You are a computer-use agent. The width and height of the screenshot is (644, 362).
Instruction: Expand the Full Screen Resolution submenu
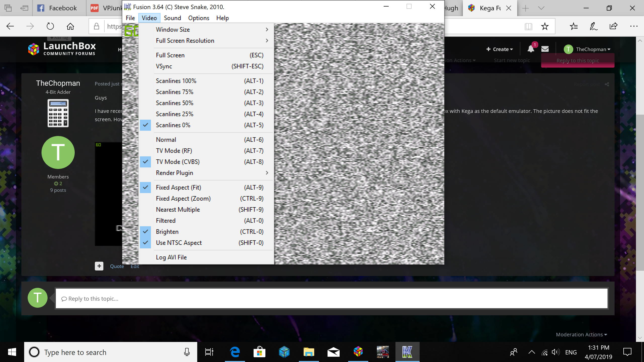tap(206, 40)
